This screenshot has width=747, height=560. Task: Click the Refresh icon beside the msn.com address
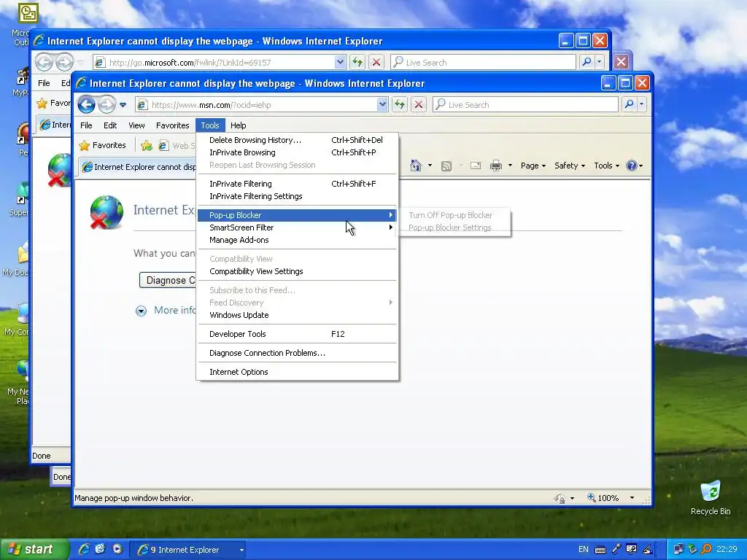coord(399,104)
